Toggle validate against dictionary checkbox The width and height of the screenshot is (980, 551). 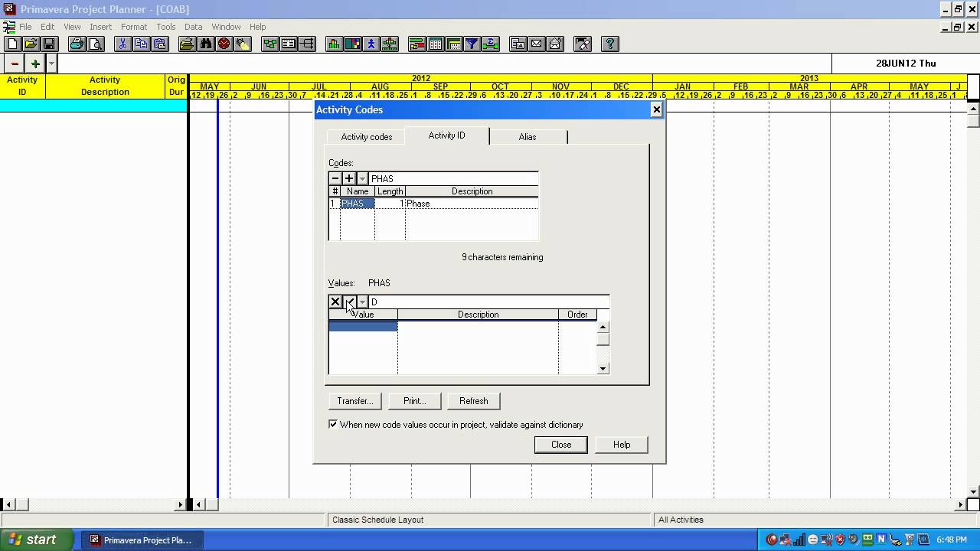click(333, 424)
